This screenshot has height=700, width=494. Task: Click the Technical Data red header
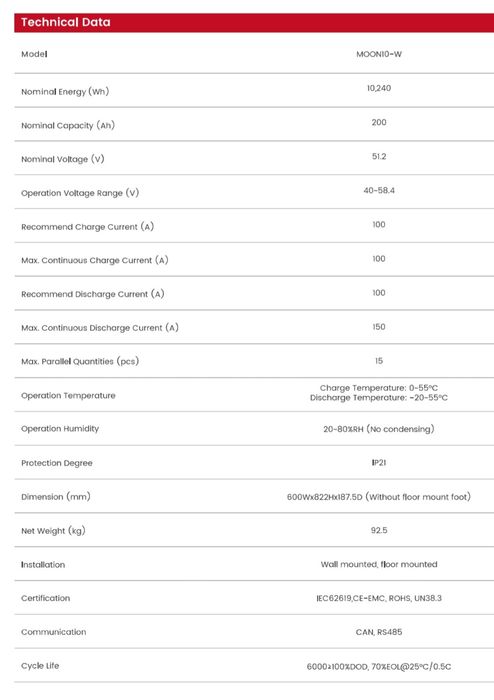[254, 22]
